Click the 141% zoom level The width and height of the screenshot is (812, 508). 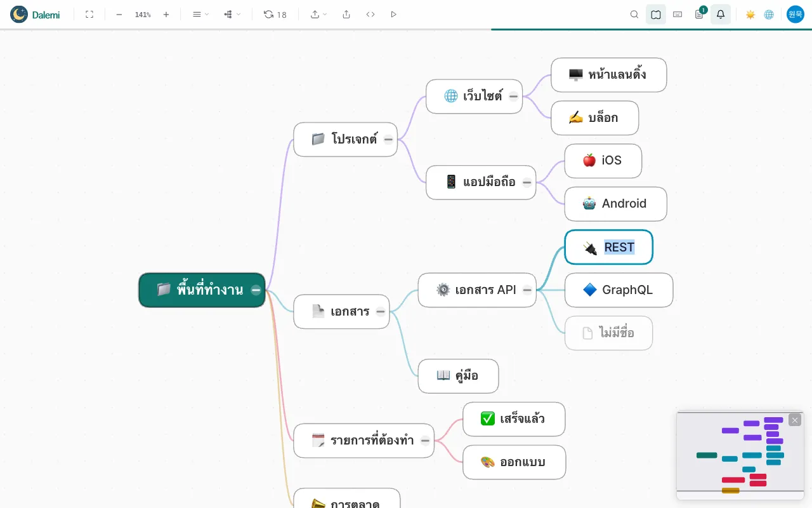[143, 15]
